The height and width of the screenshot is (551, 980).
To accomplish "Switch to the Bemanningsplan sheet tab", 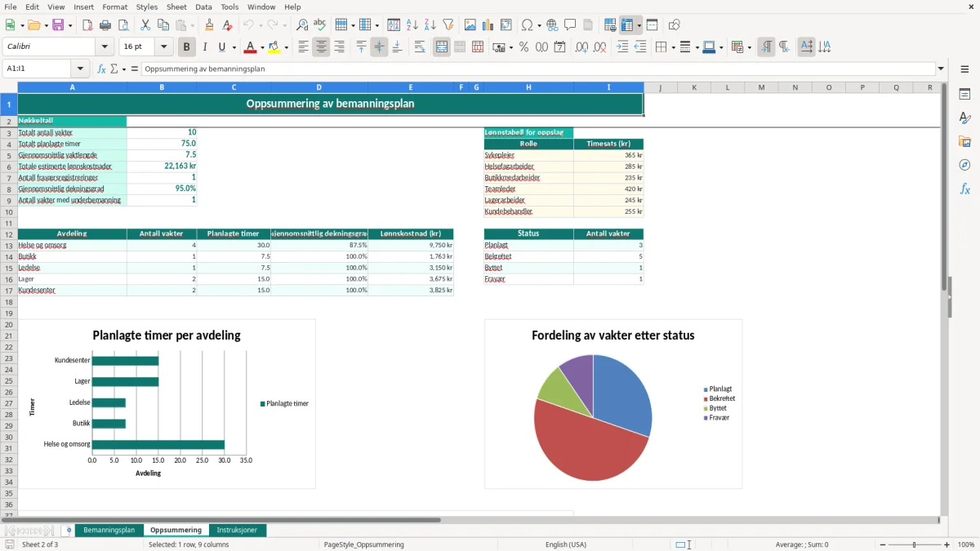I will coord(109,530).
